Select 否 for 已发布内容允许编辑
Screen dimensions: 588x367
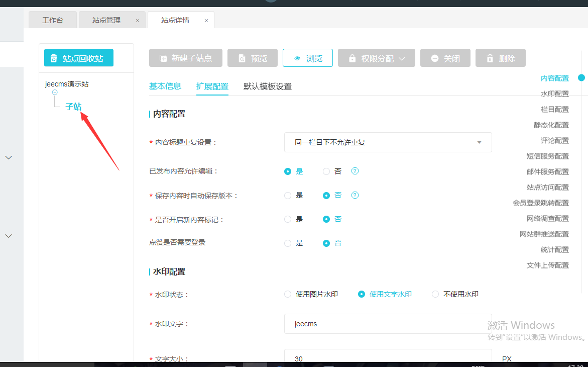(x=326, y=171)
